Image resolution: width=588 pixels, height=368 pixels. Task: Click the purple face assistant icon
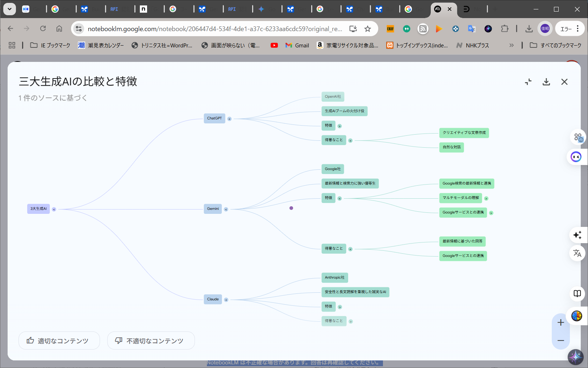(576, 157)
